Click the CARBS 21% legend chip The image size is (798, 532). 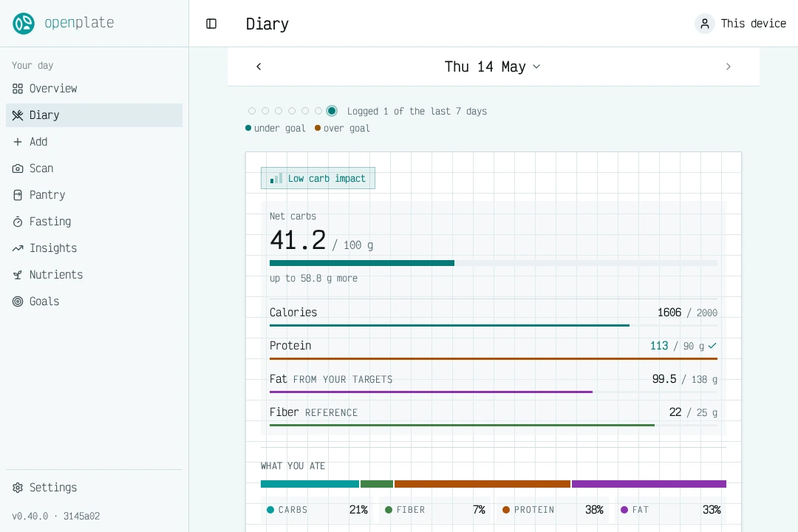[316, 510]
